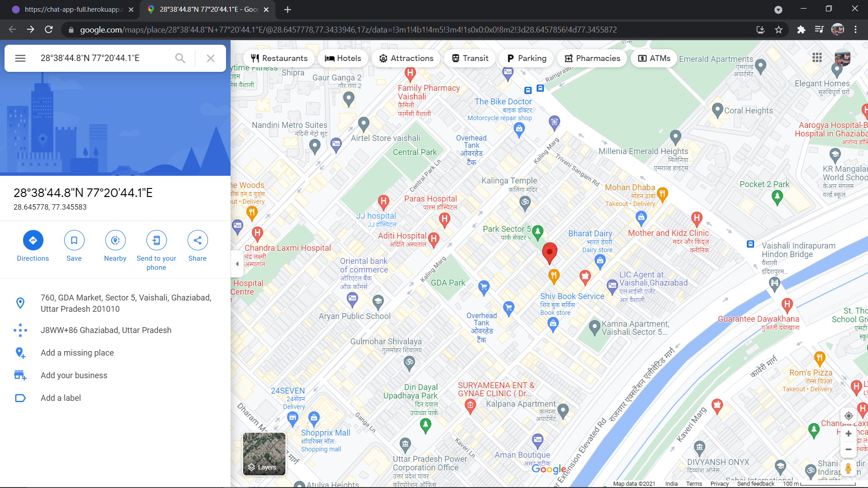Share the location using the Share icon
The height and width of the screenshot is (488, 868).
click(197, 240)
